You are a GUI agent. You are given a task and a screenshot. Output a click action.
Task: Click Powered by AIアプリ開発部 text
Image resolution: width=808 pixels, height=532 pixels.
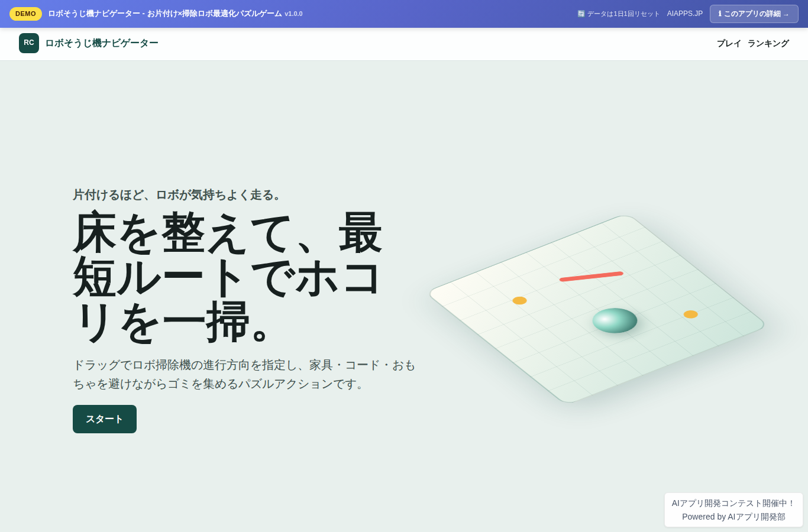(x=733, y=517)
